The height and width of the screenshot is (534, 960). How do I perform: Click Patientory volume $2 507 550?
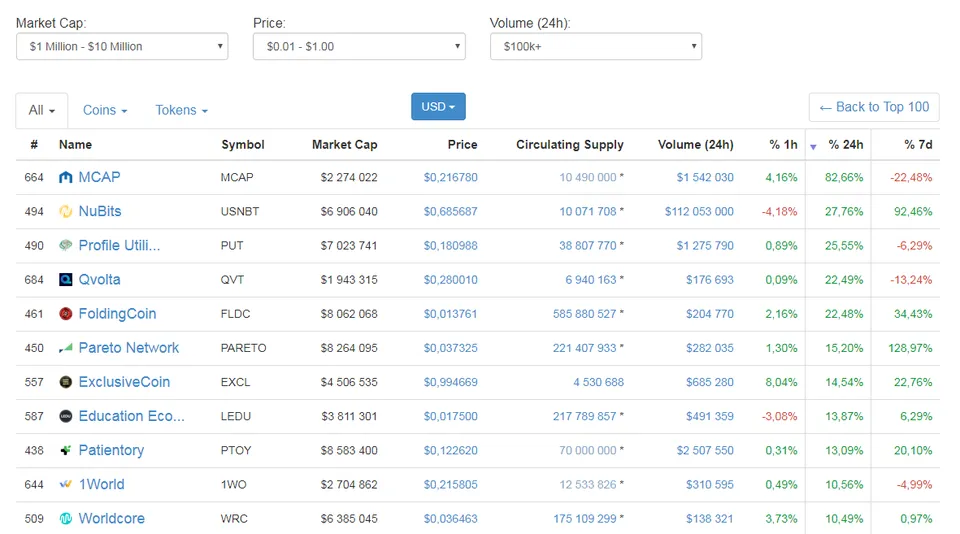click(705, 451)
